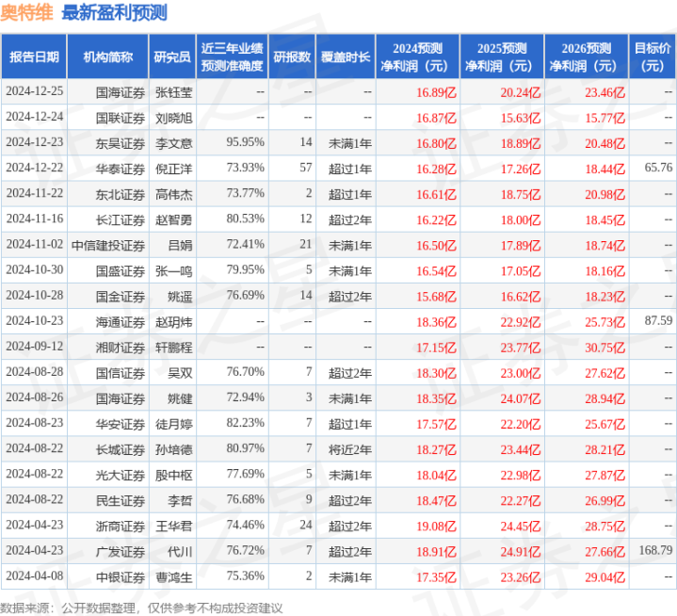Click the 近三年业绩预测准确度 header

[x=233, y=57]
